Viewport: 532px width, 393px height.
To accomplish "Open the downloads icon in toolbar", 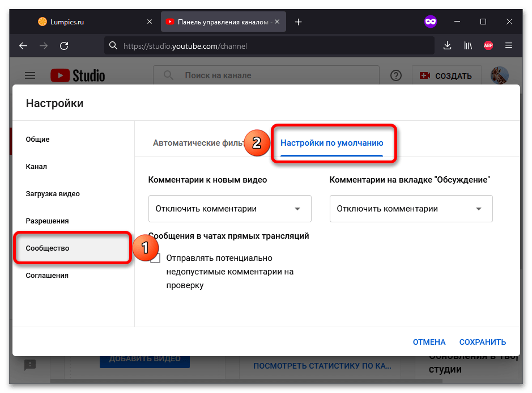I will click(447, 45).
